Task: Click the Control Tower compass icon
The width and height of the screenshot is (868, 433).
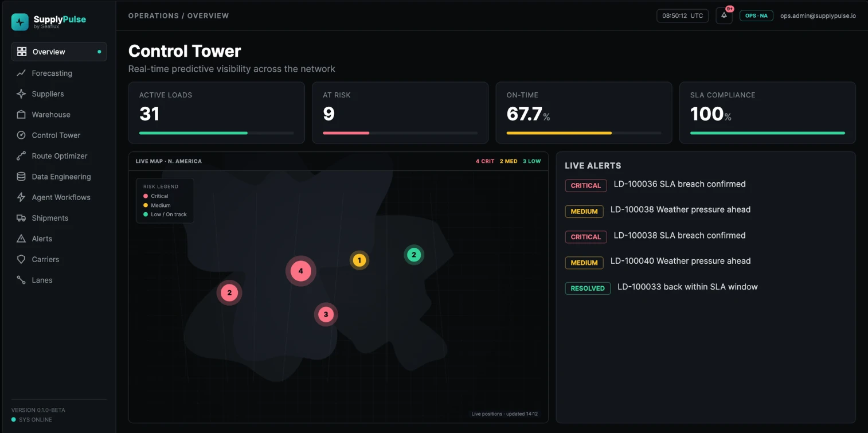Action: coord(21,135)
